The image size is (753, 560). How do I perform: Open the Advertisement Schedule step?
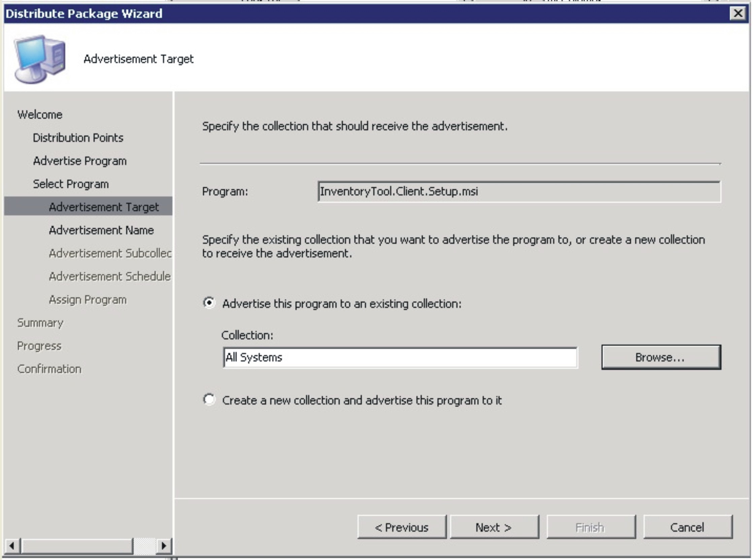(109, 276)
